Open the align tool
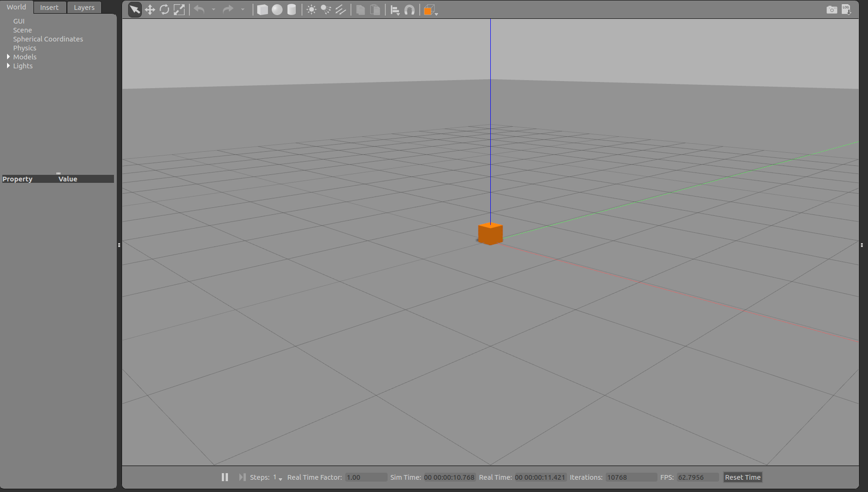868x492 pixels. tap(395, 10)
